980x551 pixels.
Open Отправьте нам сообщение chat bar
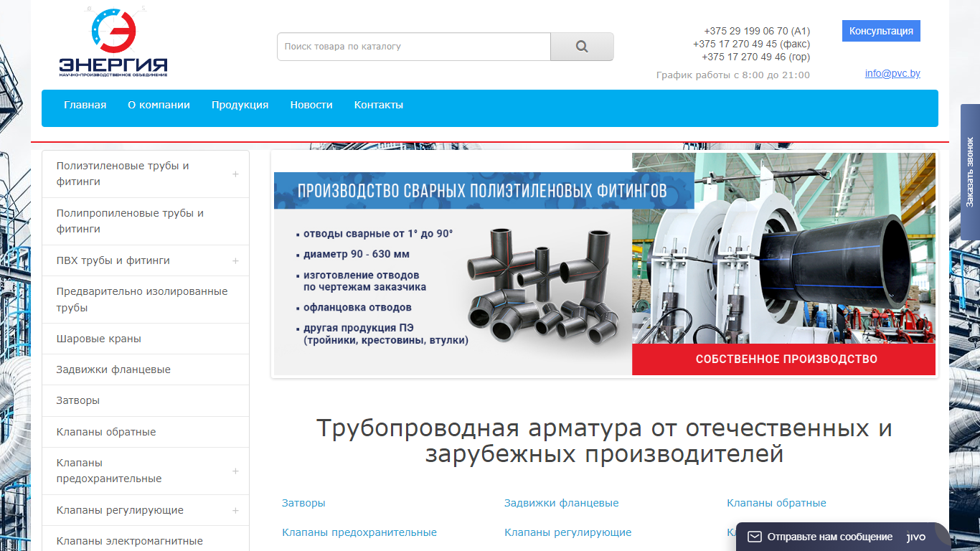point(844,537)
